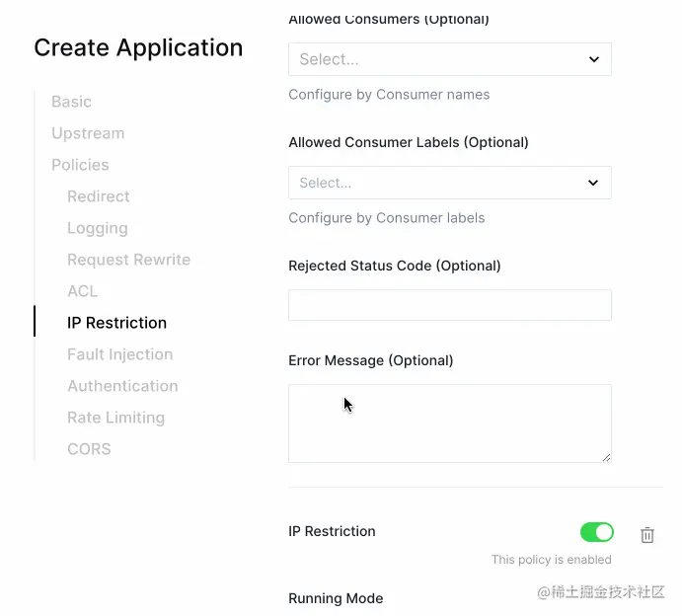Go to the Basic section

pyautogui.click(x=71, y=102)
